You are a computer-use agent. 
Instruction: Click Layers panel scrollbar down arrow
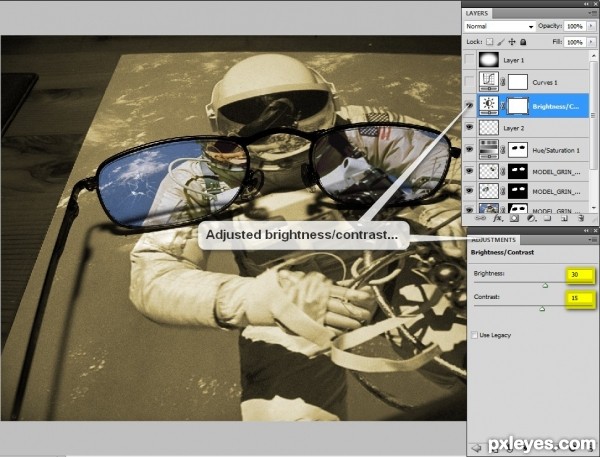(x=593, y=208)
